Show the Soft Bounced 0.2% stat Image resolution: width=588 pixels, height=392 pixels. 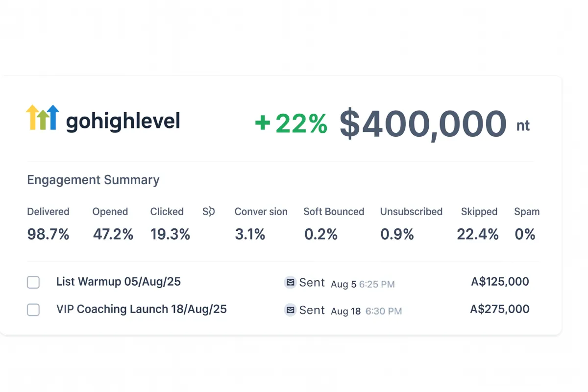pyautogui.click(x=321, y=234)
